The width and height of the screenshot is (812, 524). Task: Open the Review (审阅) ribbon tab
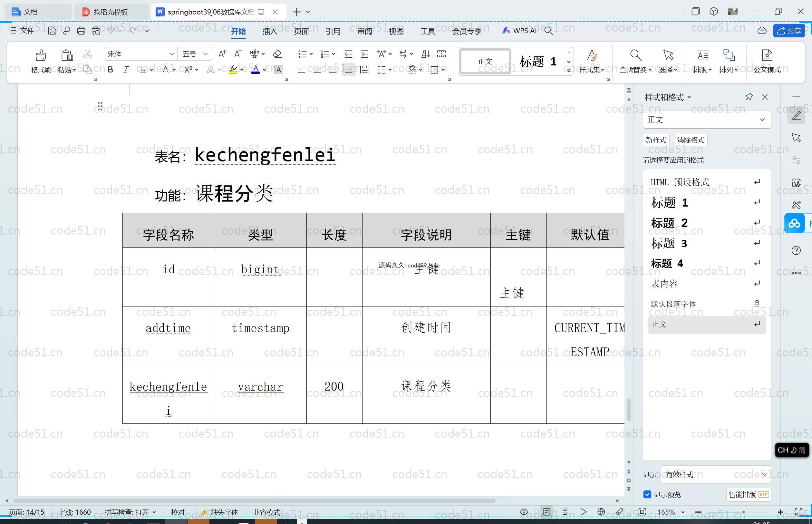[x=365, y=31]
